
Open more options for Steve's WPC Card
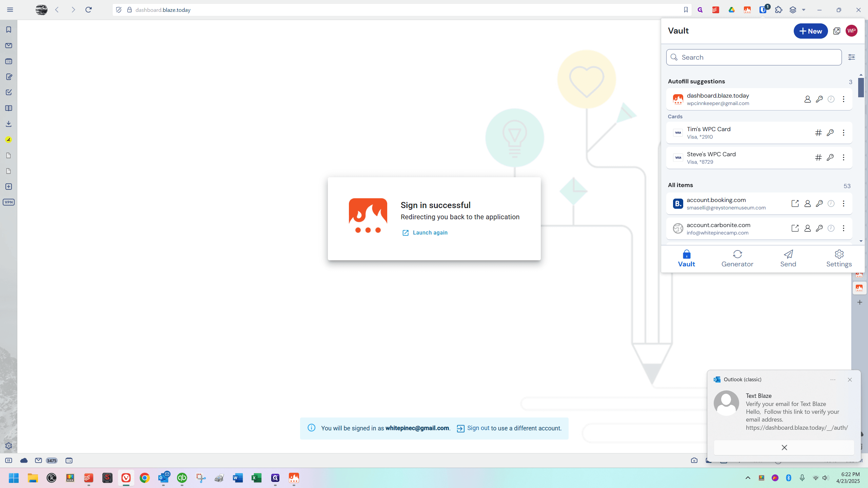pos(844,158)
